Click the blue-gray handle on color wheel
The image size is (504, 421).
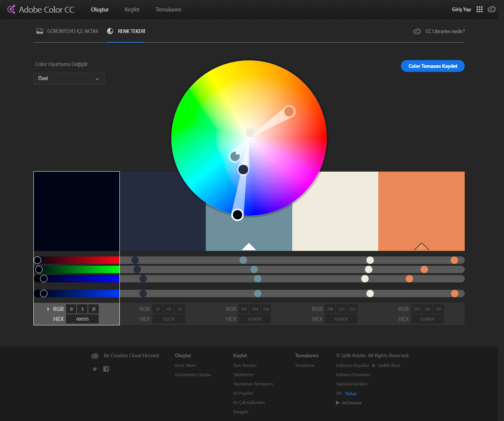[x=235, y=156]
